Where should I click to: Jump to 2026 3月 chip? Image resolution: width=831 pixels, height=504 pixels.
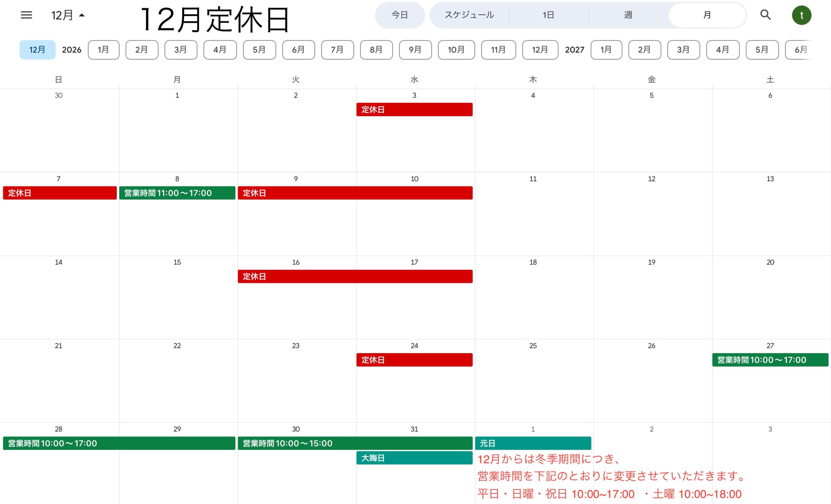coord(180,50)
